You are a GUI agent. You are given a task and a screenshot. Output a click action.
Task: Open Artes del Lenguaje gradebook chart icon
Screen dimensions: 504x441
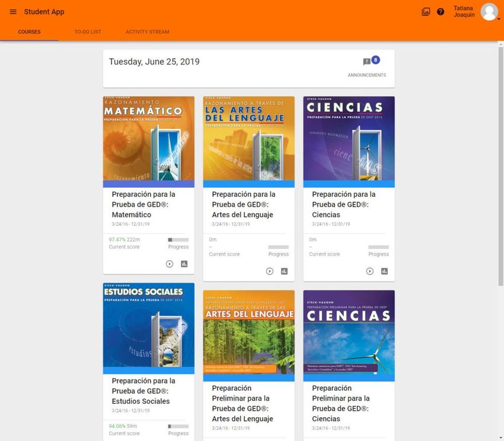[x=285, y=271]
